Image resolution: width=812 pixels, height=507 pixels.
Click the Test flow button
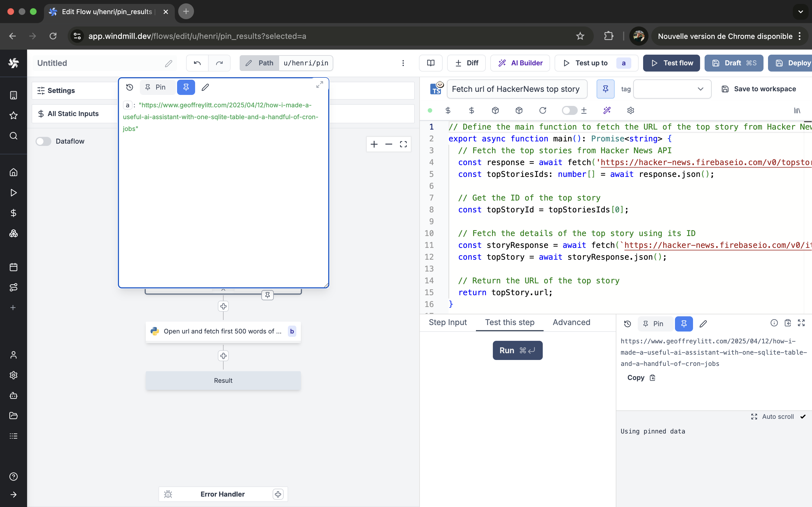point(671,63)
